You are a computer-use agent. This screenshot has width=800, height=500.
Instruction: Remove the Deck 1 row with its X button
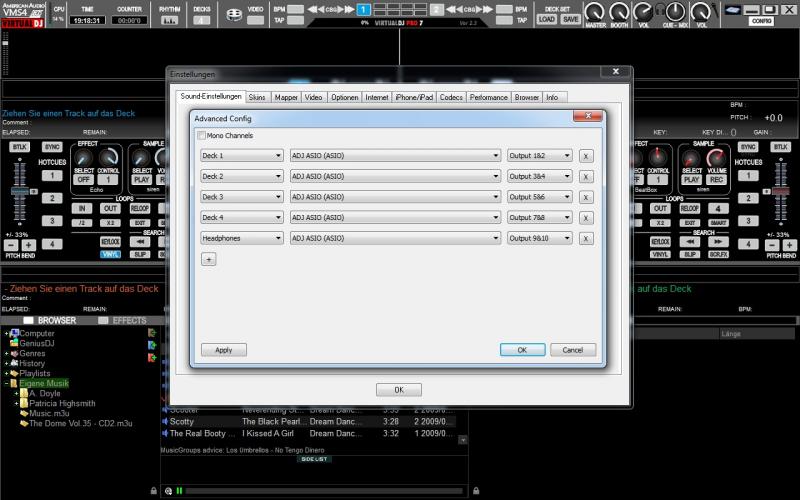coord(586,156)
